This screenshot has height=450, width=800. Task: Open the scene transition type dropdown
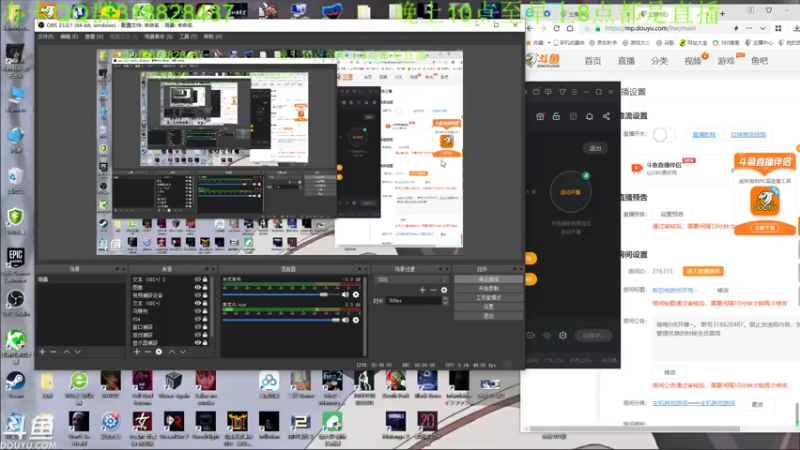[x=412, y=280]
